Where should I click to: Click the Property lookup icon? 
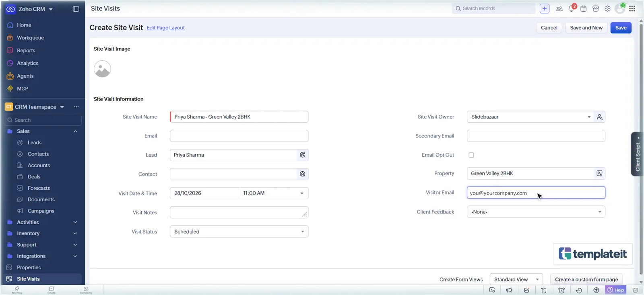[x=599, y=173]
